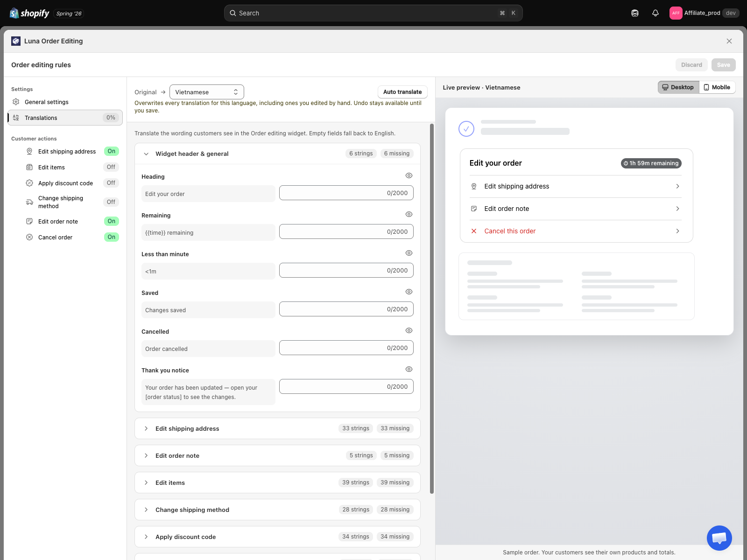Toggle Saved string preview eye
Viewport: 747px width, 560px height.
point(409,292)
